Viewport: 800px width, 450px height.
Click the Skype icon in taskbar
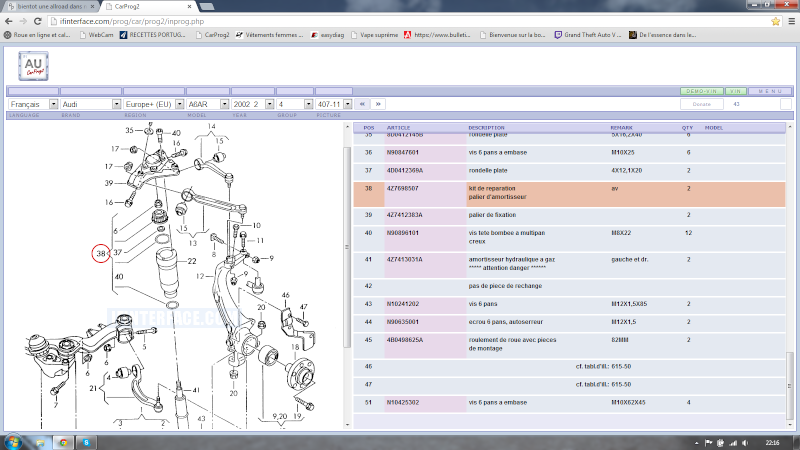pos(87,441)
